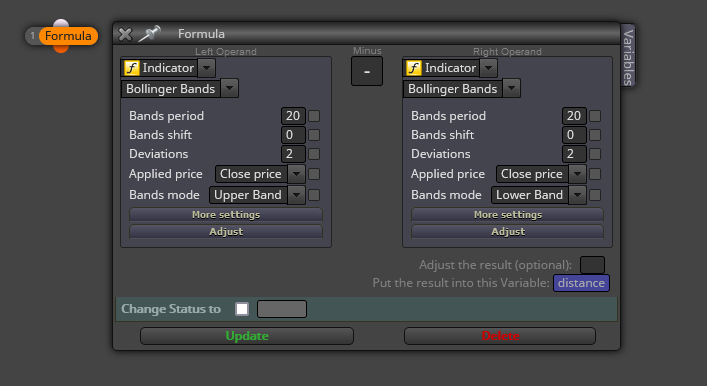707x386 pixels.
Task: Click the top connector of Formula node
Action: (61, 23)
